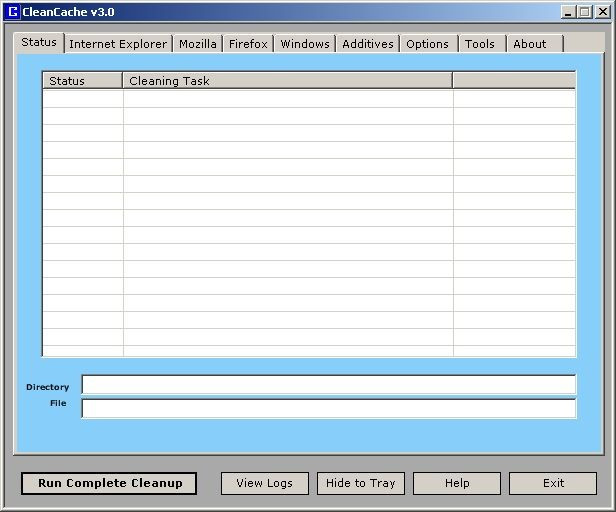Focus the Directory text field

click(x=329, y=385)
